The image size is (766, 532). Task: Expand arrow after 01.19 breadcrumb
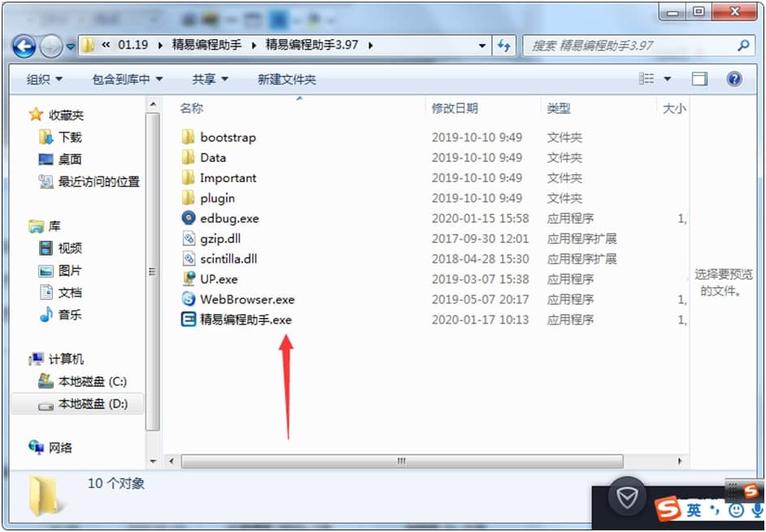coord(160,46)
